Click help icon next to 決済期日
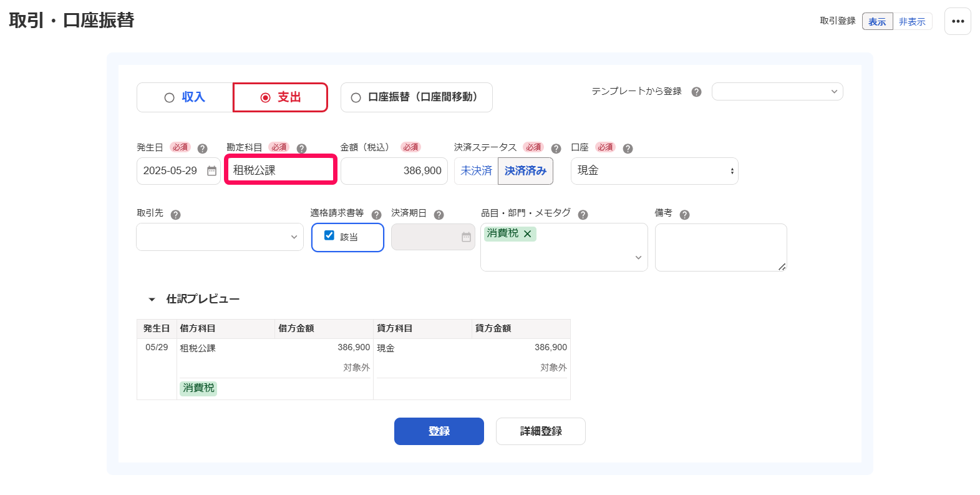Viewport: 980px width, 495px height. tap(439, 215)
